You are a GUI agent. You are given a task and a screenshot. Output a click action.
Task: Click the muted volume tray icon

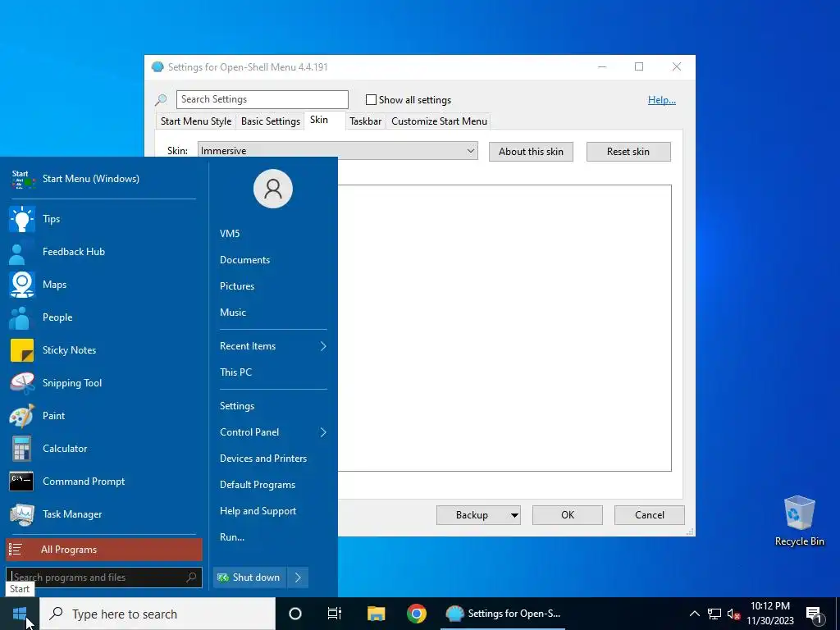tap(733, 614)
